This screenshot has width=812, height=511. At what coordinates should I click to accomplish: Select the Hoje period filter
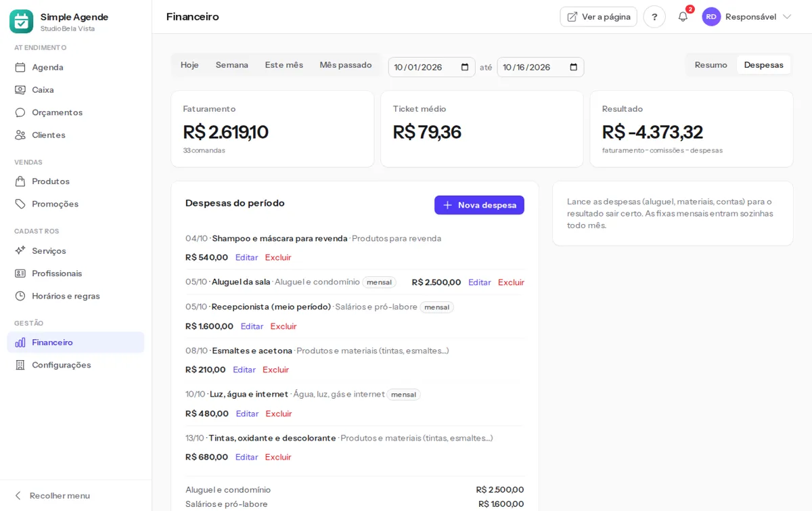click(x=189, y=65)
